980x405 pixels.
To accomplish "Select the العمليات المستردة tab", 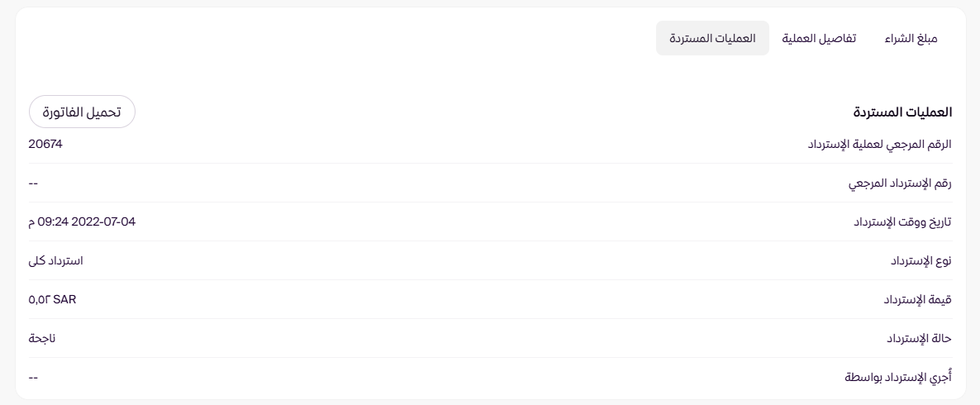I will click(x=712, y=39).
